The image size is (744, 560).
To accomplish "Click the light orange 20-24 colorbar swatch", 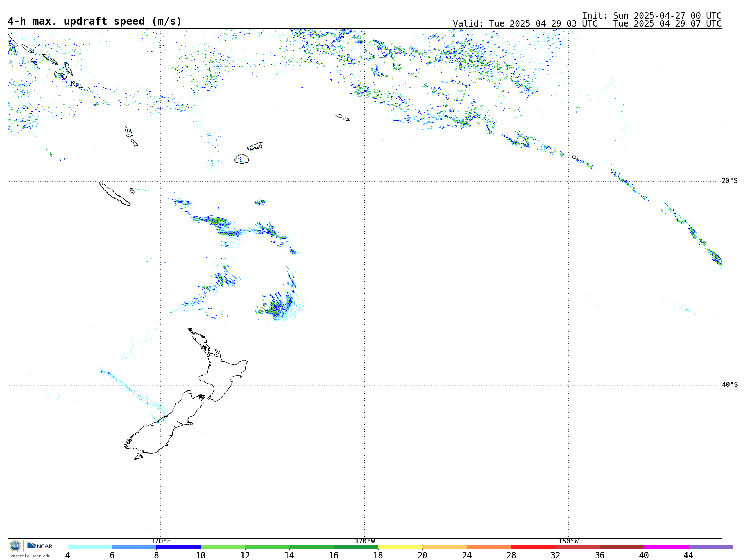I will tap(445, 547).
